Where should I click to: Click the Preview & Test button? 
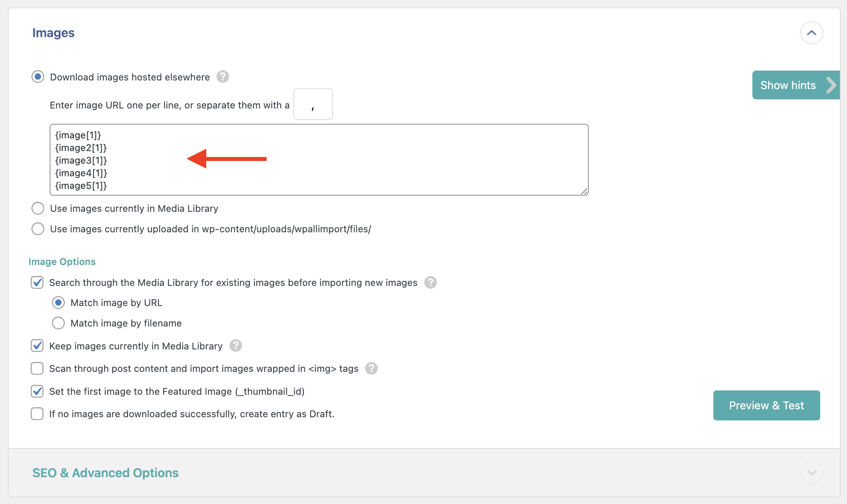click(766, 405)
